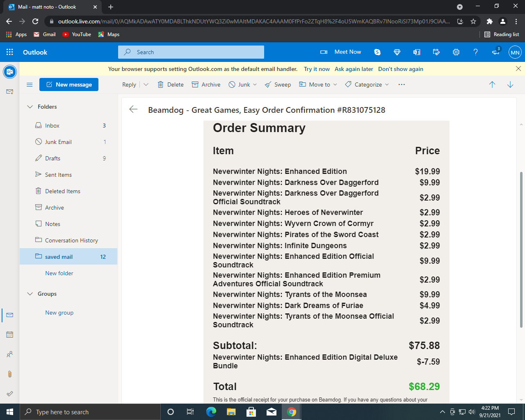Open the Chrome tab search dropdown
This screenshot has width=525, height=420.
460,7
